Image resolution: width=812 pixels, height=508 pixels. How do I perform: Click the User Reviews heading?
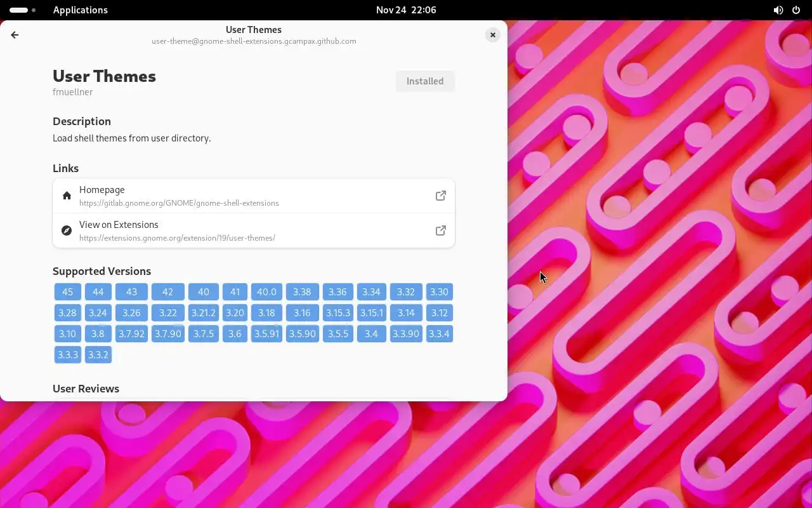86,389
